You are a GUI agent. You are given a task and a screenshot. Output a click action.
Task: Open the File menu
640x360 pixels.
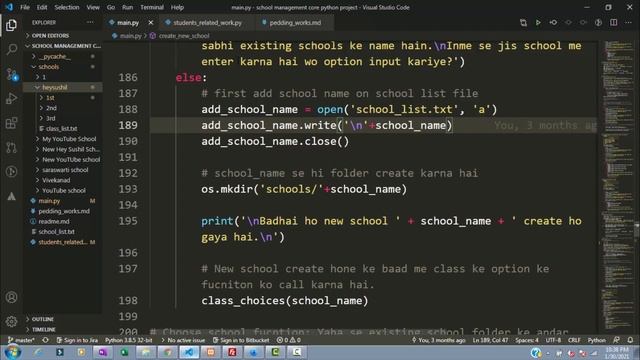point(25,7)
